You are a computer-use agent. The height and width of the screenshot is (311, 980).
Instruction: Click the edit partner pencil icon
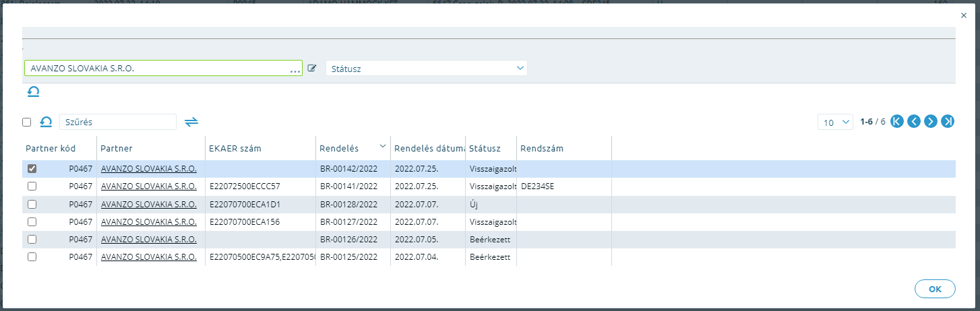point(312,68)
